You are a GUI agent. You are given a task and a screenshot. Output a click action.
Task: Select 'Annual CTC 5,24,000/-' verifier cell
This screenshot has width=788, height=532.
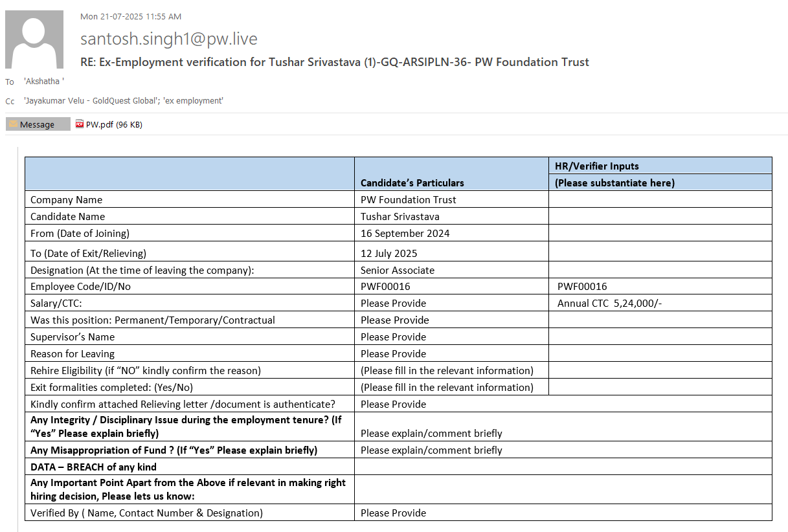pyautogui.click(x=660, y=303)
